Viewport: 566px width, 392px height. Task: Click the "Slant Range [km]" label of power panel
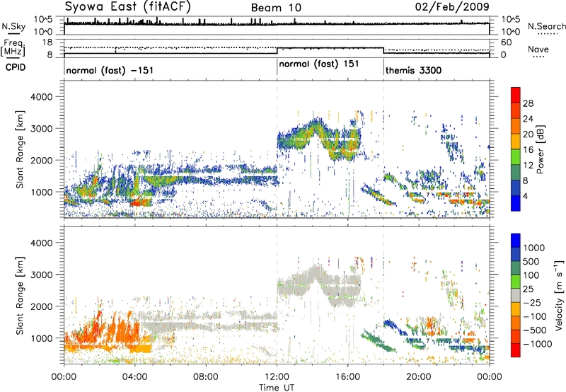(x=20, y=149)
